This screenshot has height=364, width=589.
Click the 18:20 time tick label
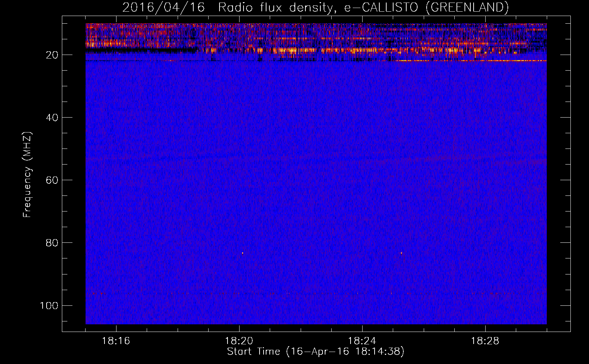point(239,341)
